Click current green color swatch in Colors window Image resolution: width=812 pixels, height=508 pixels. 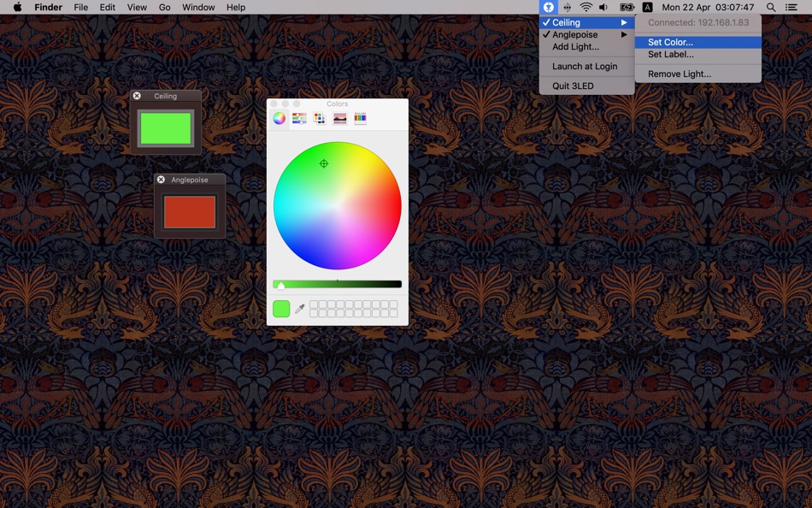click(281, 309)
